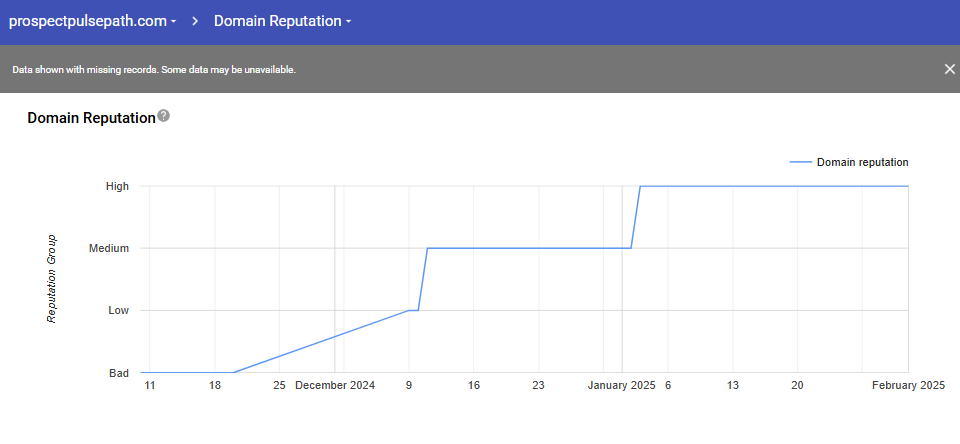Dismiss the missing records warning banner
960x444 pixels.
coord(949,69)
